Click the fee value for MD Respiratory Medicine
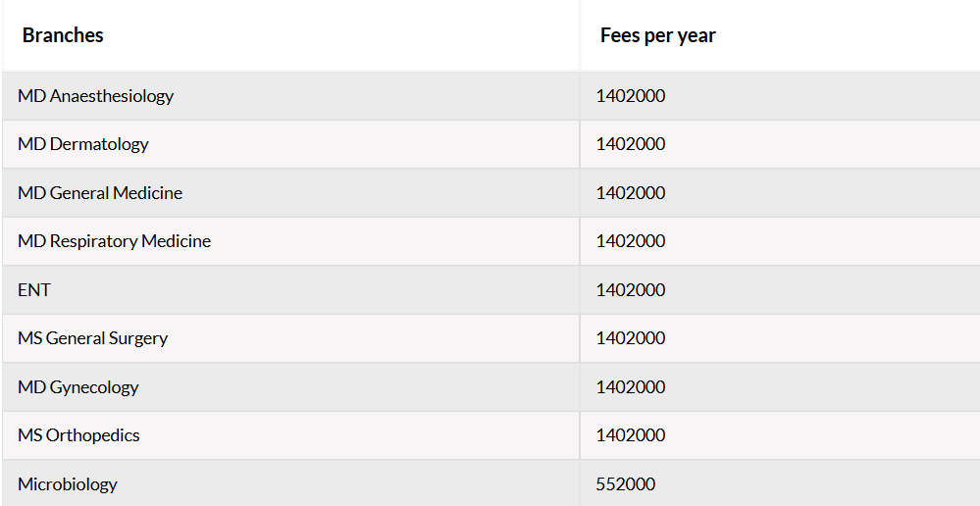This screenshot has width=980, height=506. [x=631, y=241]
